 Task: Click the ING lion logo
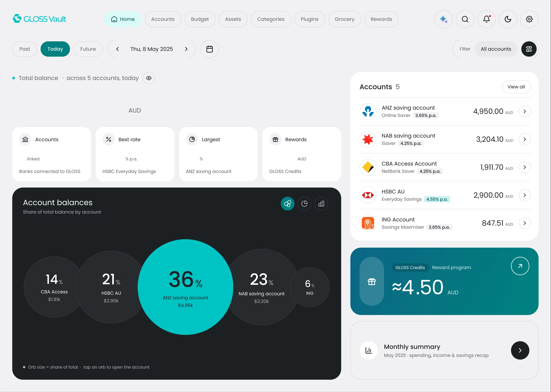[x=368, y=223]
